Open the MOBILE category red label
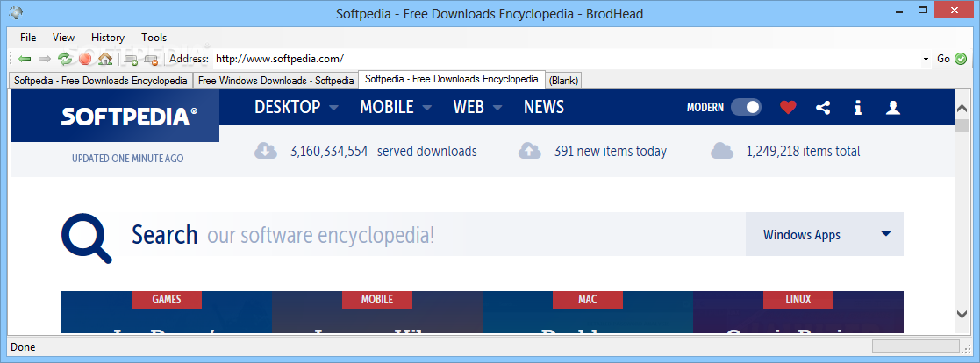 (377, 299)
